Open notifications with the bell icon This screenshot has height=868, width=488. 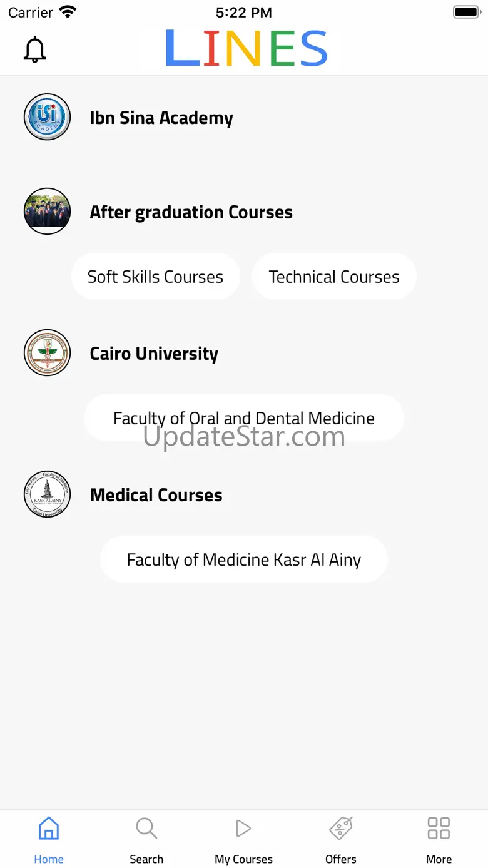point(35,49)
